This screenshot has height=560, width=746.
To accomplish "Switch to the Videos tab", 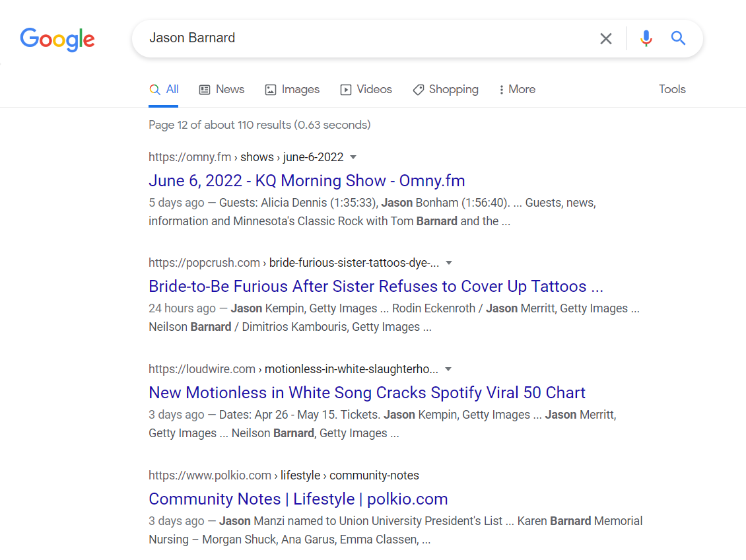I will (366, 89).
